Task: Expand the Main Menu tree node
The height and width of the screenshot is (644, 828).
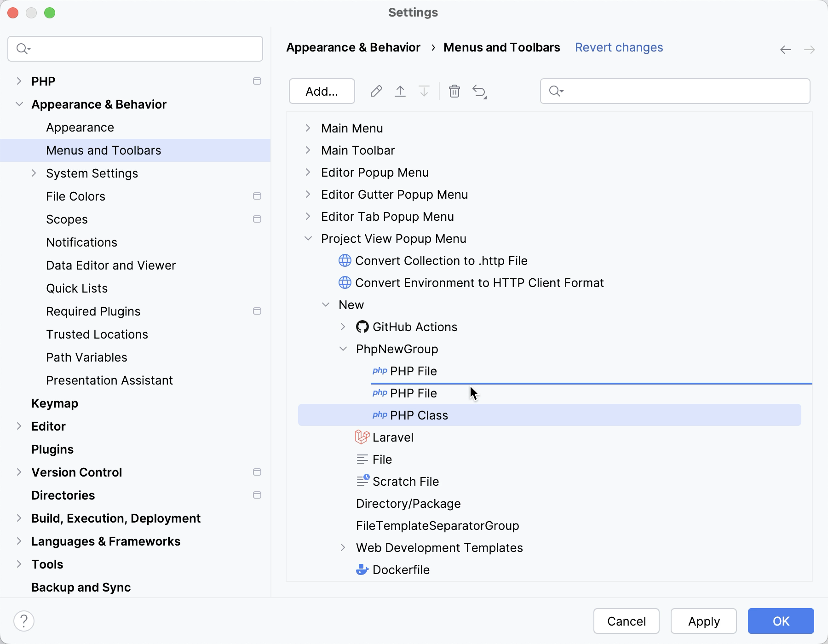Action: (308, 128)
